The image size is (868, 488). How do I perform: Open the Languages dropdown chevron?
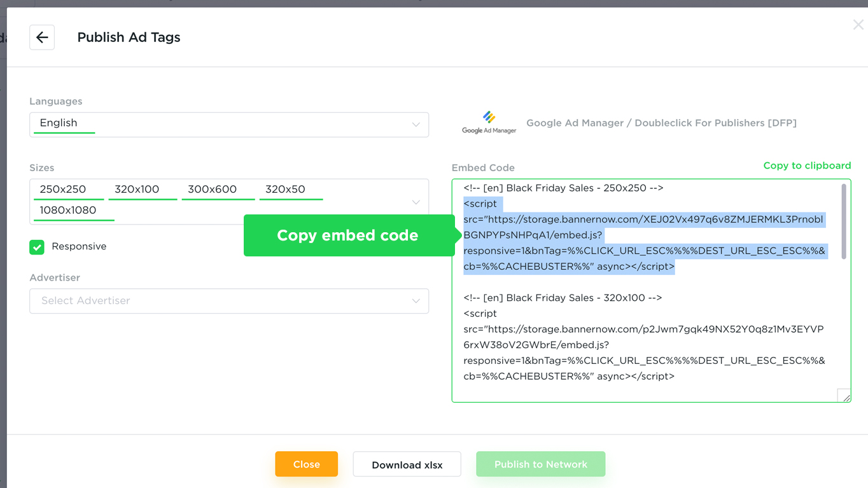416,125
